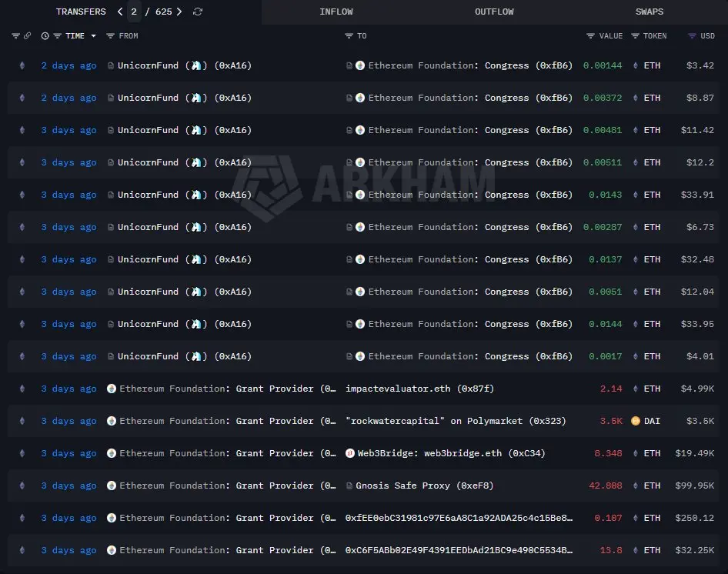Open the VALUE column filter
The width and height of the screenshot is (728, 574).
(x=590, y=35)
